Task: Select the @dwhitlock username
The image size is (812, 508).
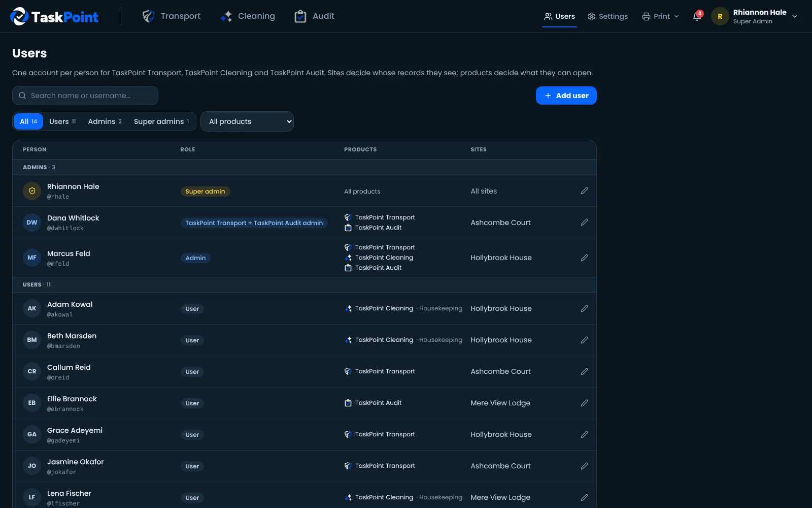Action: tap(65, 228)
